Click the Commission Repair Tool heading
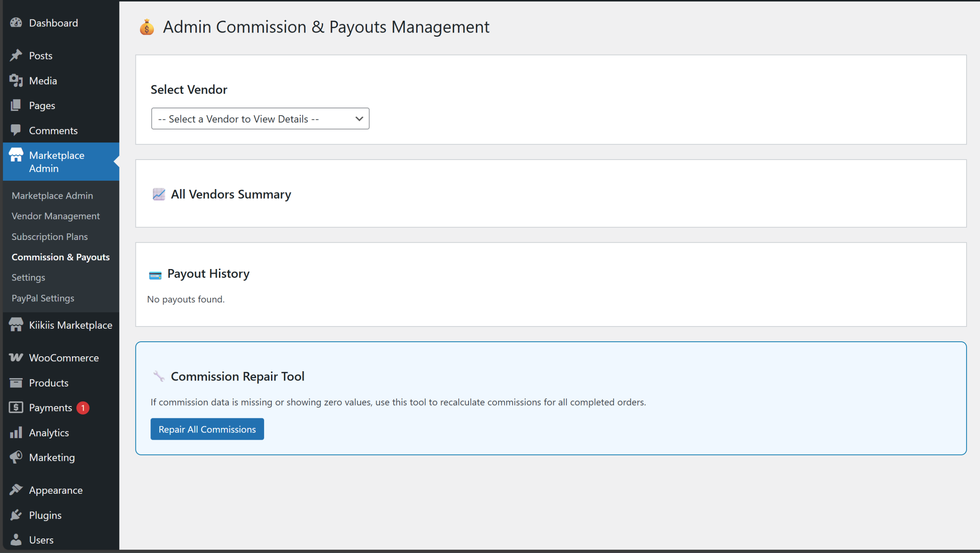This screenshot has width=980, height=553. click(237, 377)
